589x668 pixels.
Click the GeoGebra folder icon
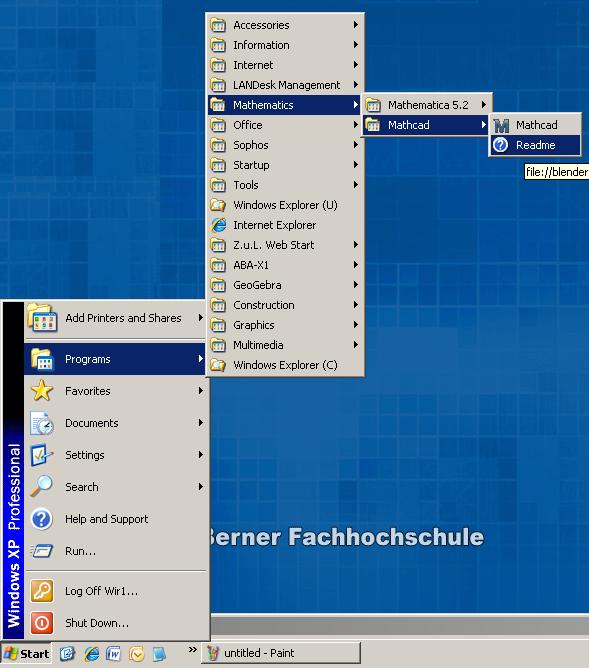(218, 285)
